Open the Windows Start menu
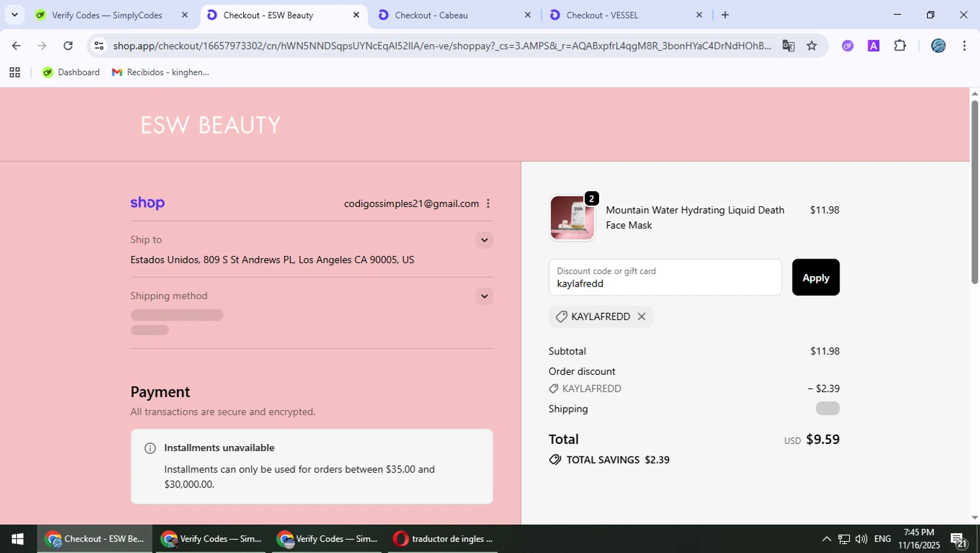Screen dimensions: 980x553 [x=18, y=539]
